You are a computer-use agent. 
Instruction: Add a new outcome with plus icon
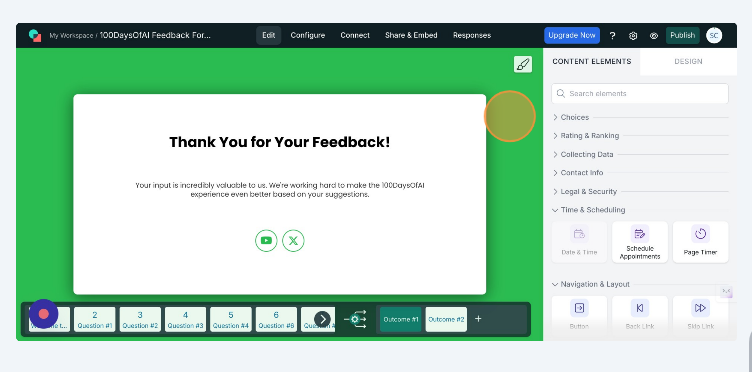click(478, 319)
